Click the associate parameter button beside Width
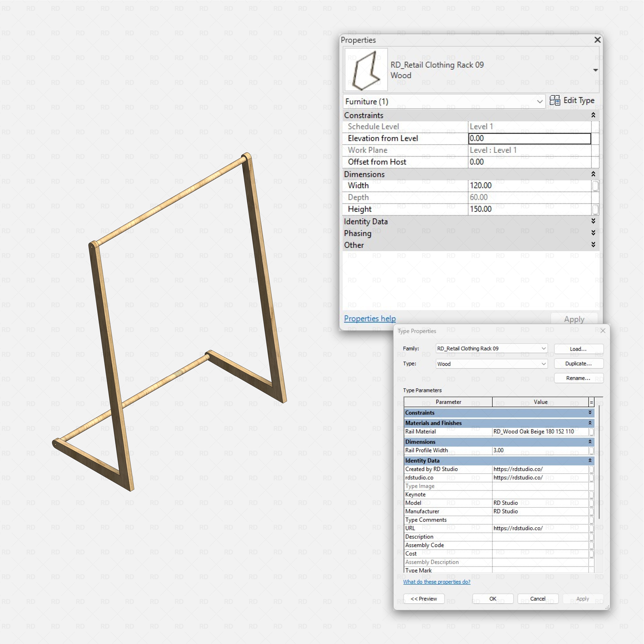Viewport: 644px width, 644px height. [x=595, y=186]
